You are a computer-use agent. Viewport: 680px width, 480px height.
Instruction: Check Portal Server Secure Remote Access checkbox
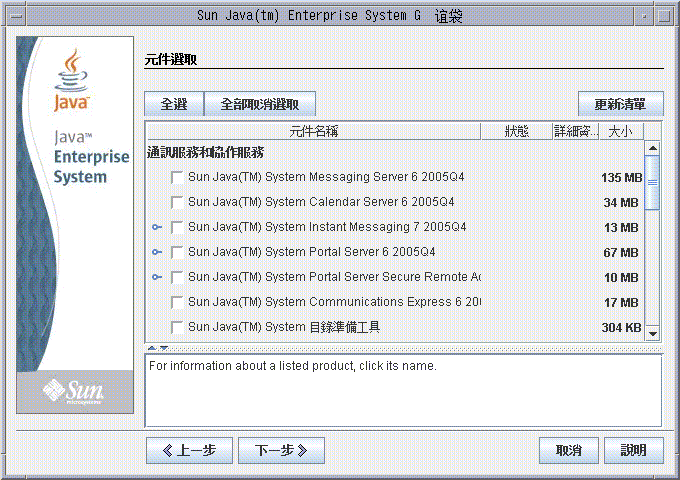(177, 277)
